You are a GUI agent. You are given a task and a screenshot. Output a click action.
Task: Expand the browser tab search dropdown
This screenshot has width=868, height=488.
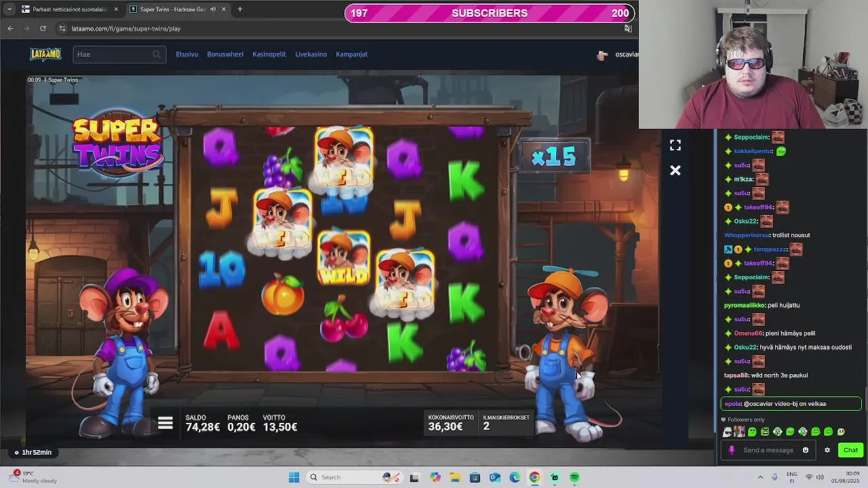coord(9,9)
